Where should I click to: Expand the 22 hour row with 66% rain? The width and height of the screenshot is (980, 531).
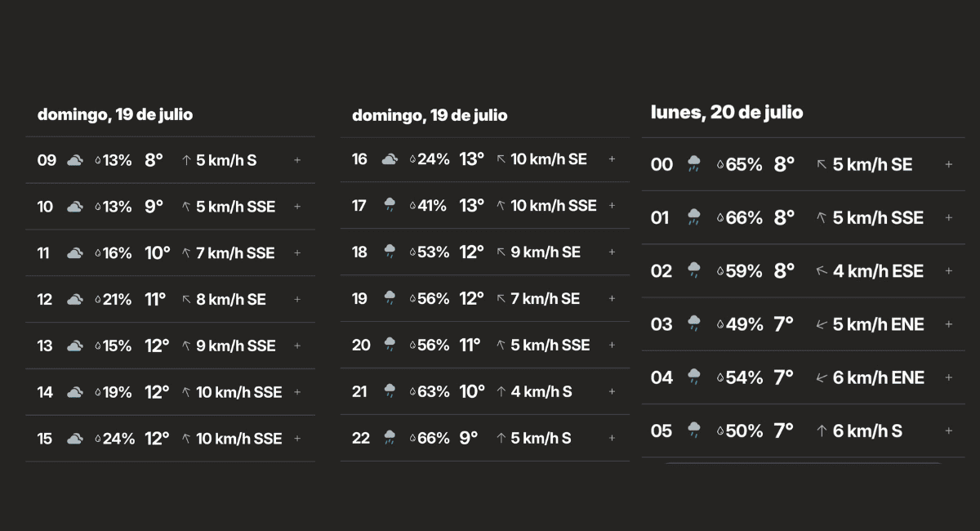tap(612, 439)
